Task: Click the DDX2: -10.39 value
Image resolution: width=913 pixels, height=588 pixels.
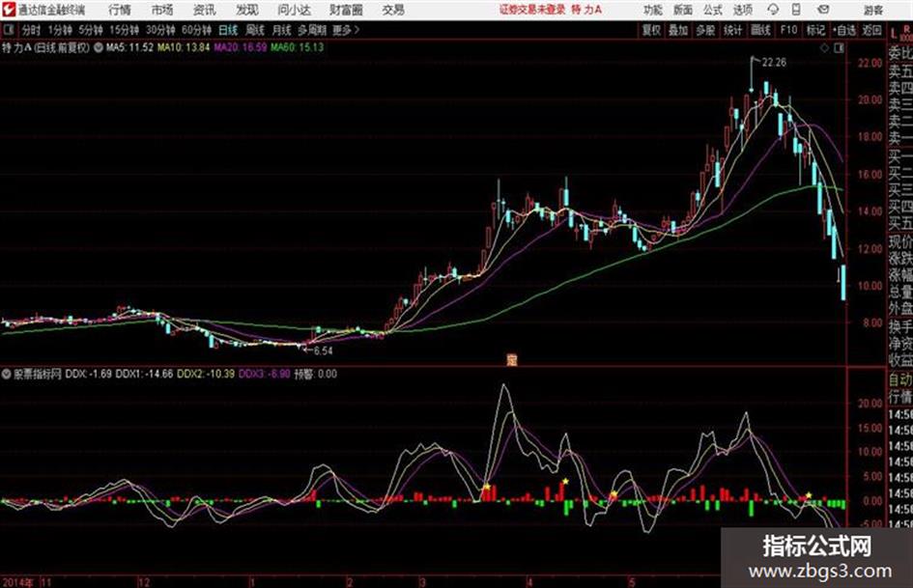Action: tap(206, 375)
